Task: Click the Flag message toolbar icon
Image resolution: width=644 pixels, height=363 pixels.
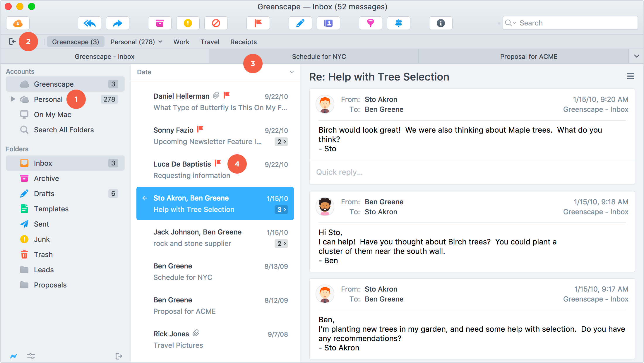Action: tap(258, 23)
